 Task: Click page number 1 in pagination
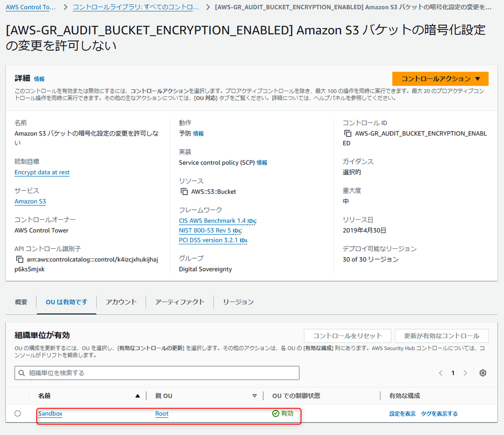(x=453, y=373)
